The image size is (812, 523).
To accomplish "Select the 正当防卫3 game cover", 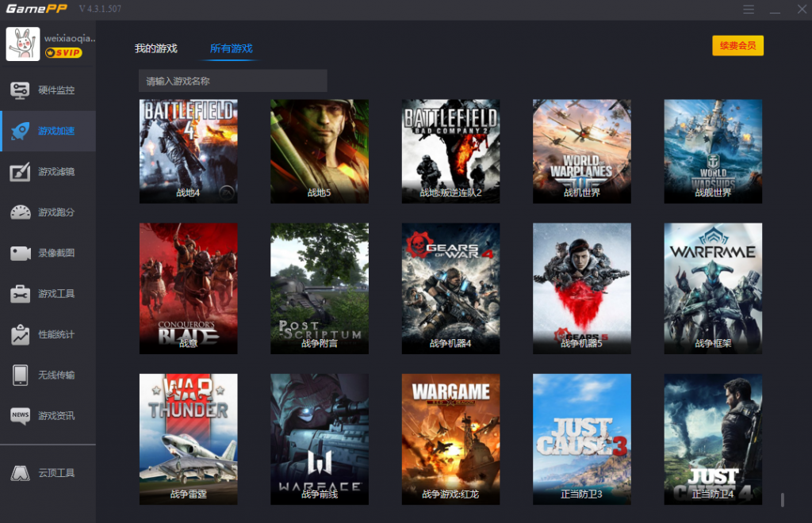I will tap(581, 439).
